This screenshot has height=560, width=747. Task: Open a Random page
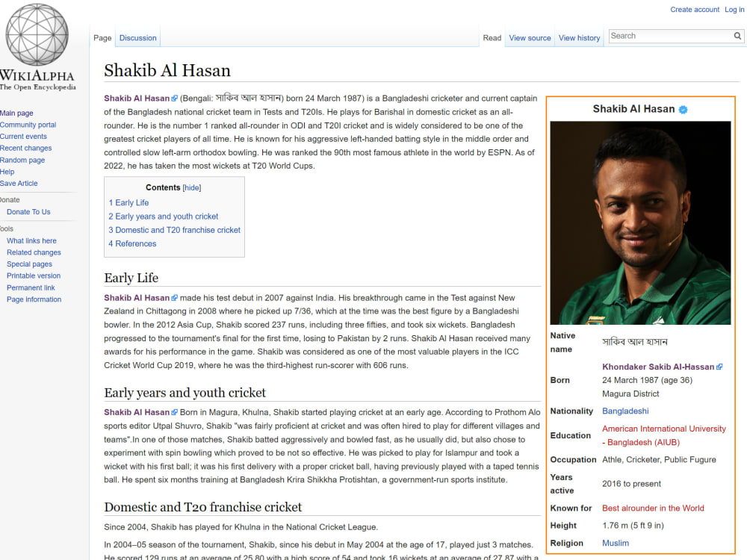tap(22, 160)
